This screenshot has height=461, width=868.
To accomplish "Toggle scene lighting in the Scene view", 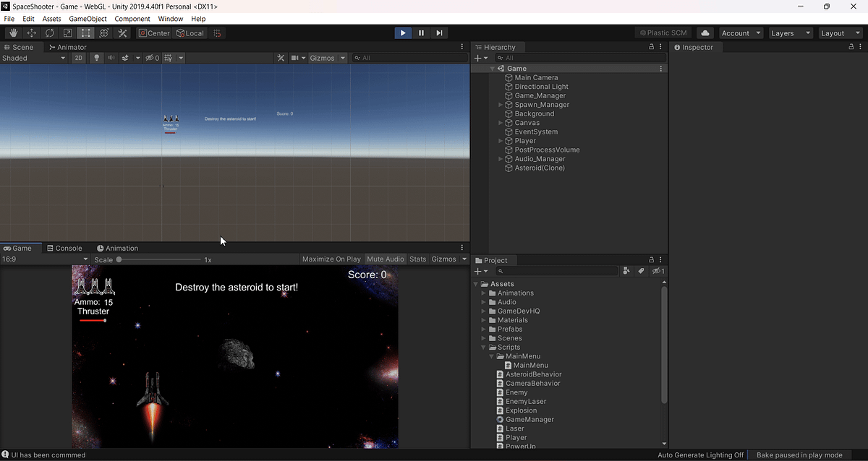I will click(96, 58).
